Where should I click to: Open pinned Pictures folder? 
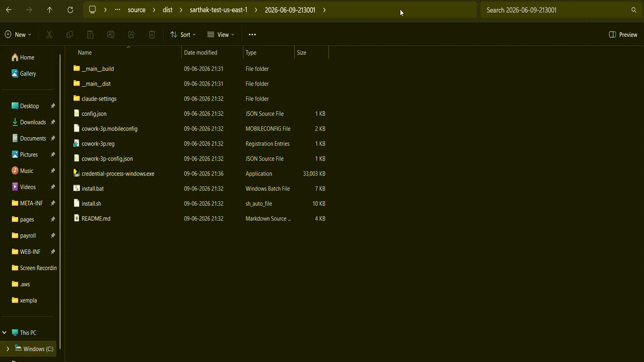(29, 155)
